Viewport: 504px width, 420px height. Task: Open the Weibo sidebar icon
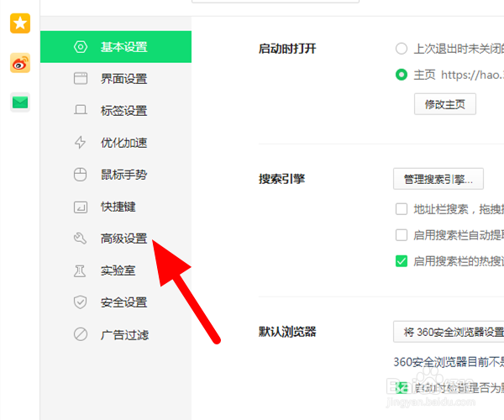20,63
